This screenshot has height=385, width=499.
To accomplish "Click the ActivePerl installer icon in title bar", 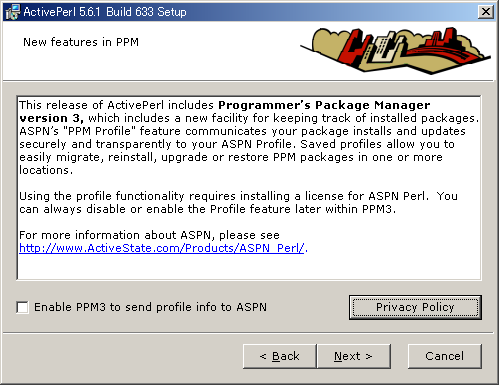I will tap(13, 12).
